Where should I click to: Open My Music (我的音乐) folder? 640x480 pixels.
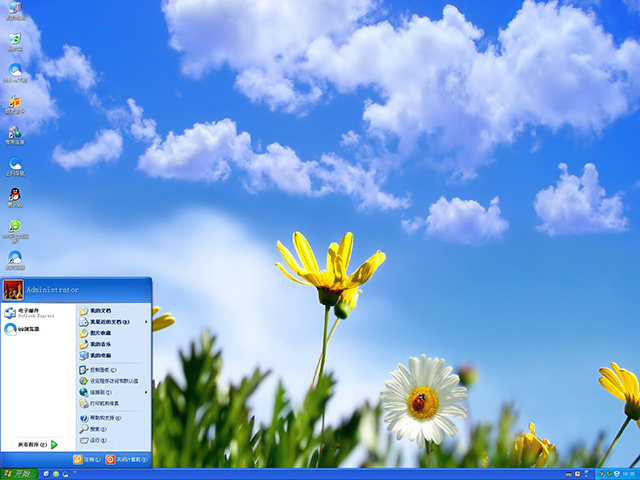click(x=100, y=344)
